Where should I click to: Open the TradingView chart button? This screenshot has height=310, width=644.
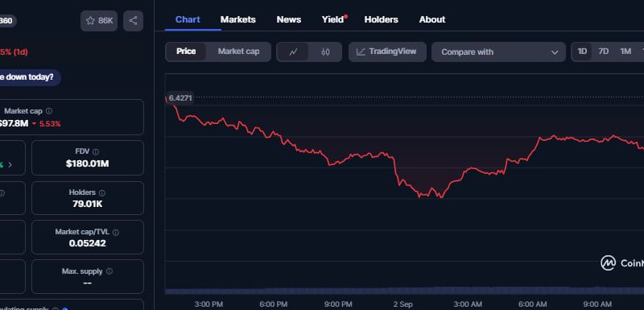(387, 52)
